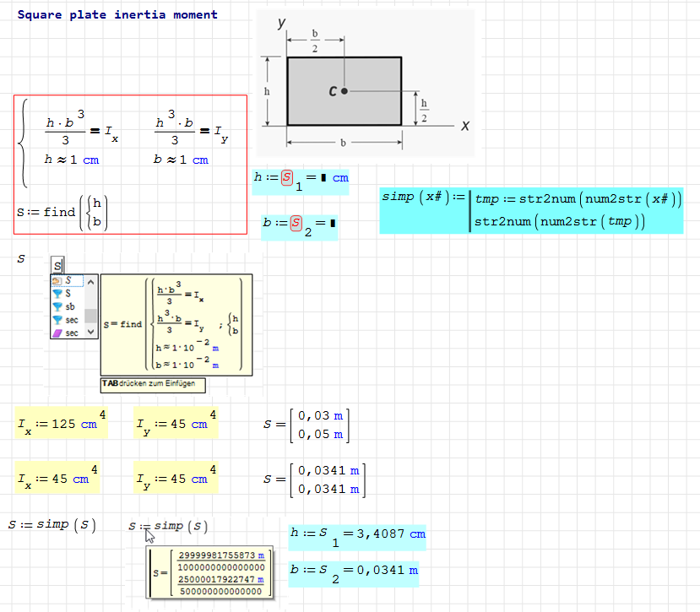Click the empty placeholder before cm in h definition
The image size is (700, 612).
pyautogui.click(x=326, y=178)
